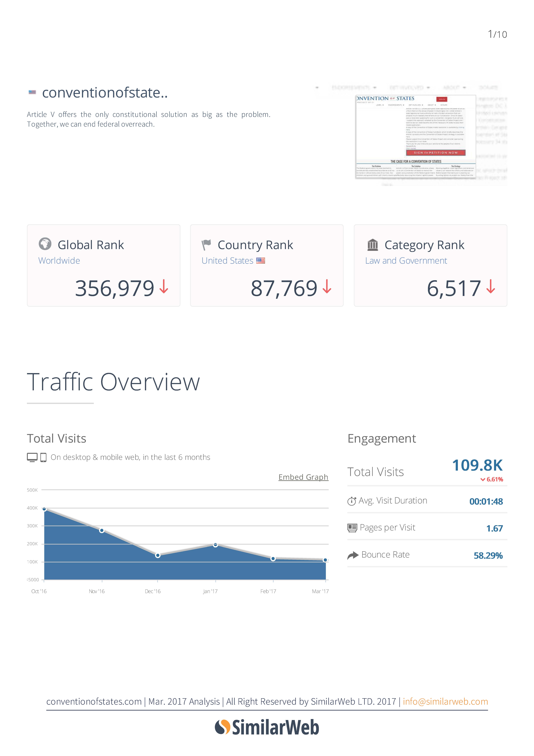Open the Worldwide link under Global Rank
This screenshot has width=534, height=756.
[x=59, y=261]
